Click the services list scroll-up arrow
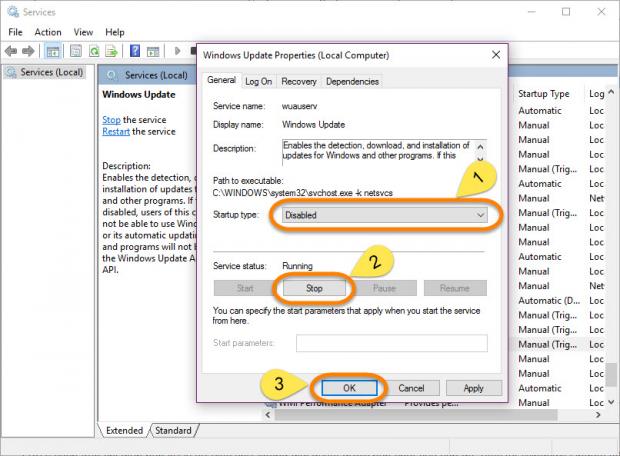The height and width of the screenshot is (456, 620). 611,92
